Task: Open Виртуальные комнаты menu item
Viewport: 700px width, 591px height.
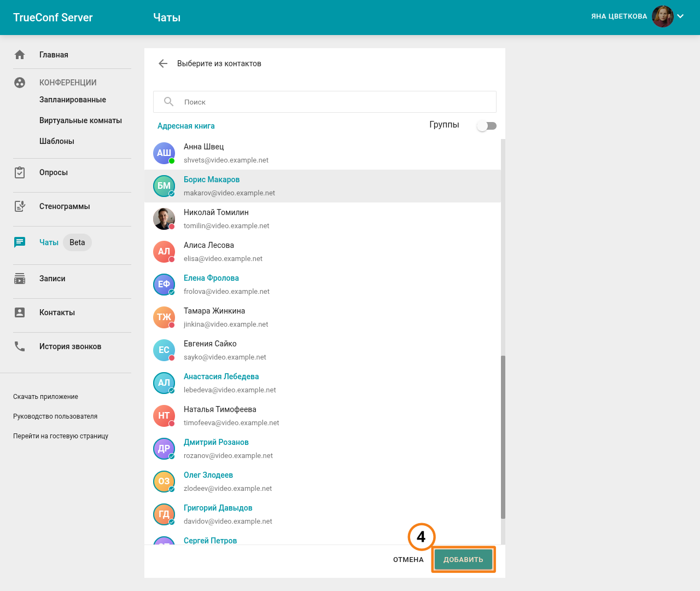Action: [x=80, y=120]
